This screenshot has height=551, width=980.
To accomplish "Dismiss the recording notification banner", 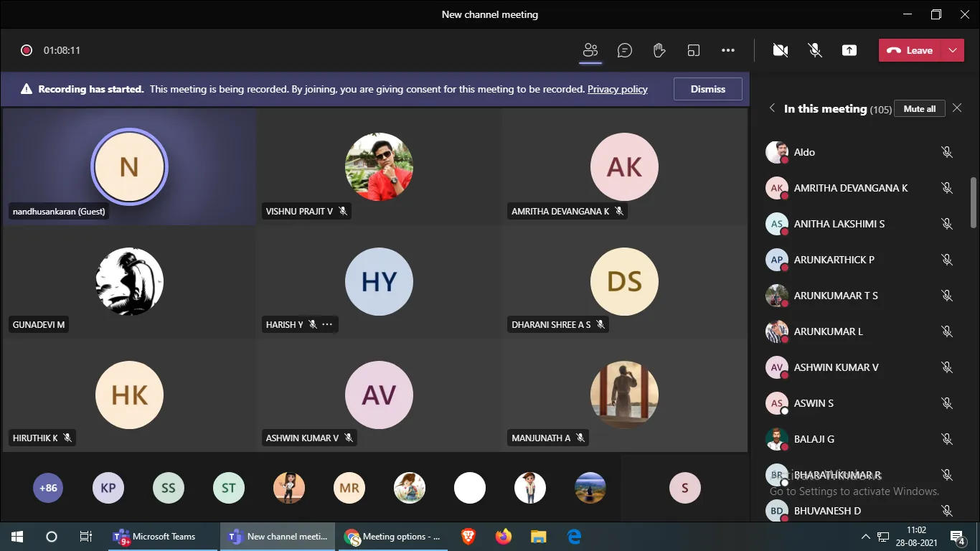I will (707, 89).
